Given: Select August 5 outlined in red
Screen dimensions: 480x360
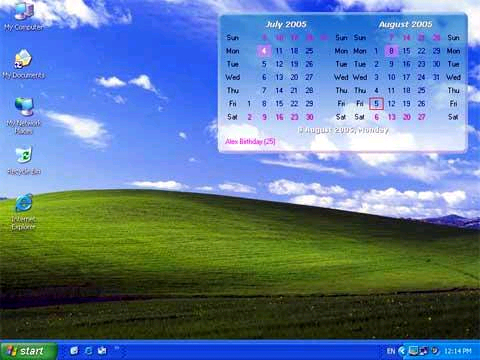Looking at the screenshot, I should click(376, 104).
